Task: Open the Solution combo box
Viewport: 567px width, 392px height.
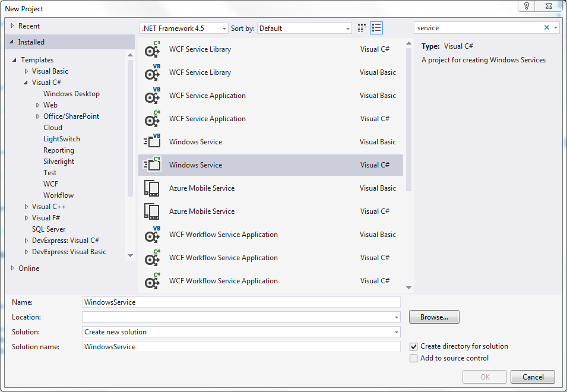Action: (x=241, y=332)
